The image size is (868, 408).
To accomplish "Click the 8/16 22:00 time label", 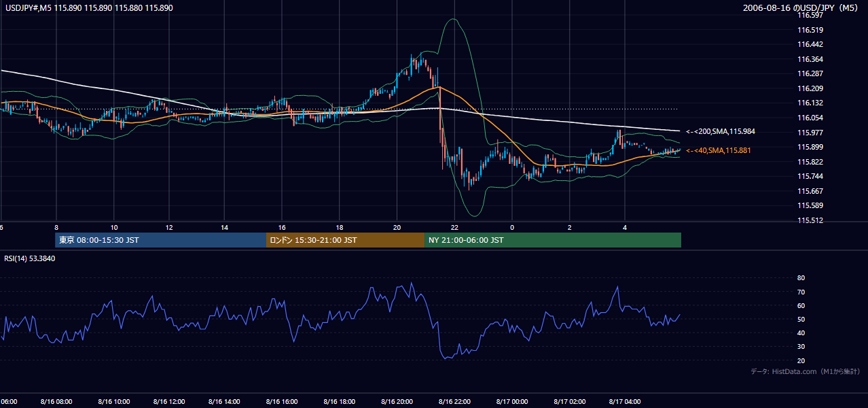I will click(x=455, y=402).
